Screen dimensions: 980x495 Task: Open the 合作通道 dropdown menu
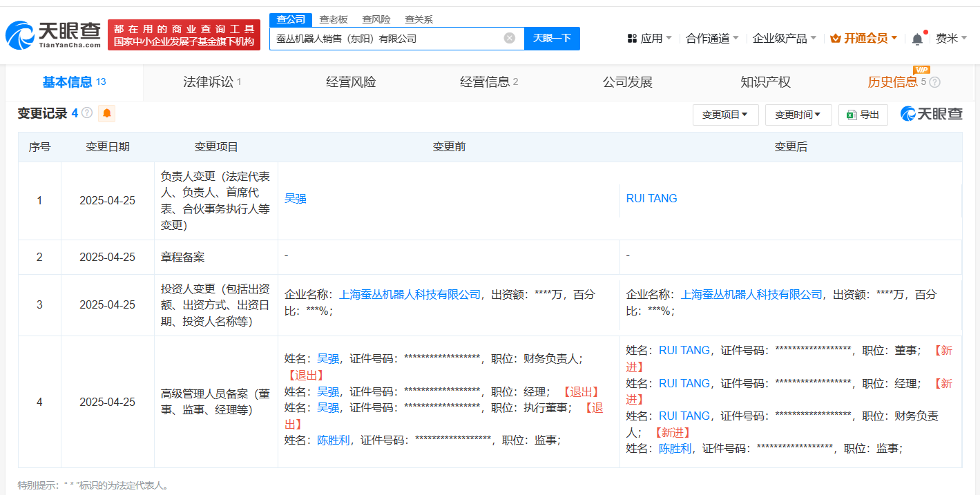(x=711, y=39)
